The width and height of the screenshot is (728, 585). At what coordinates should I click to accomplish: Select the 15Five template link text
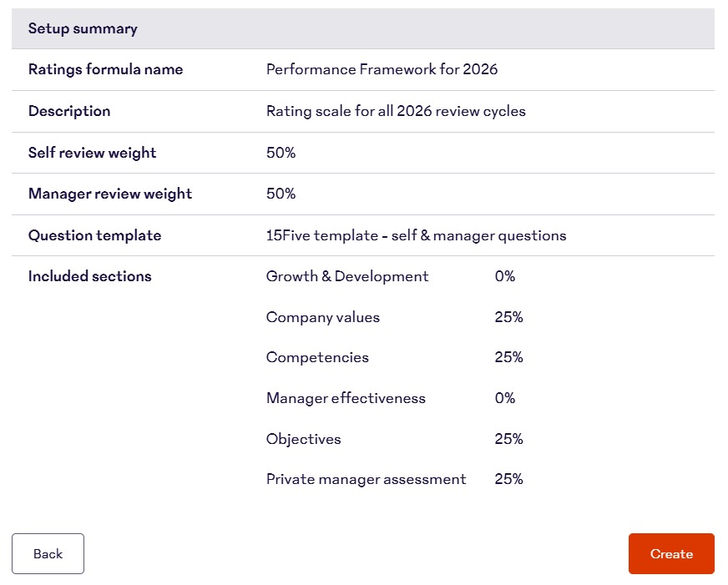pyautogui.click(x=415, y=235)
